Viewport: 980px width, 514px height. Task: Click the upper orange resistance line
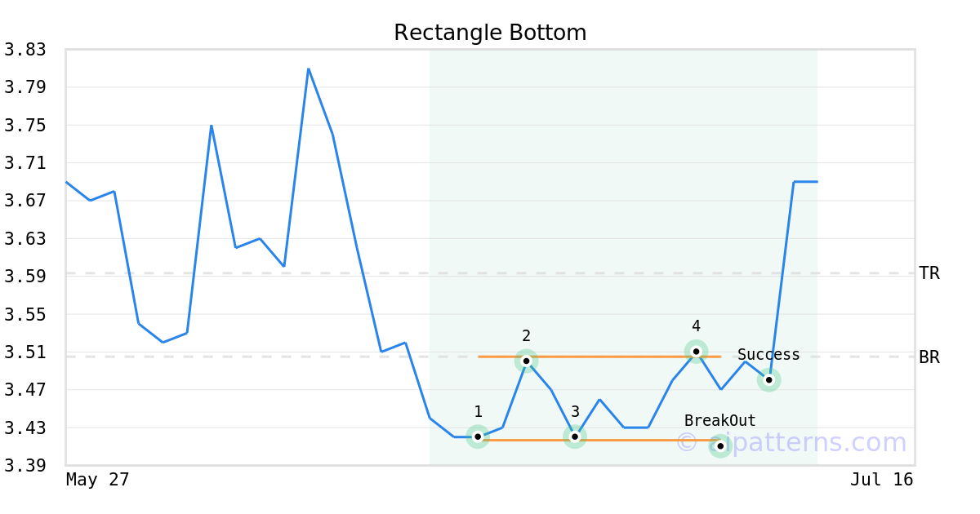point(599,357)
